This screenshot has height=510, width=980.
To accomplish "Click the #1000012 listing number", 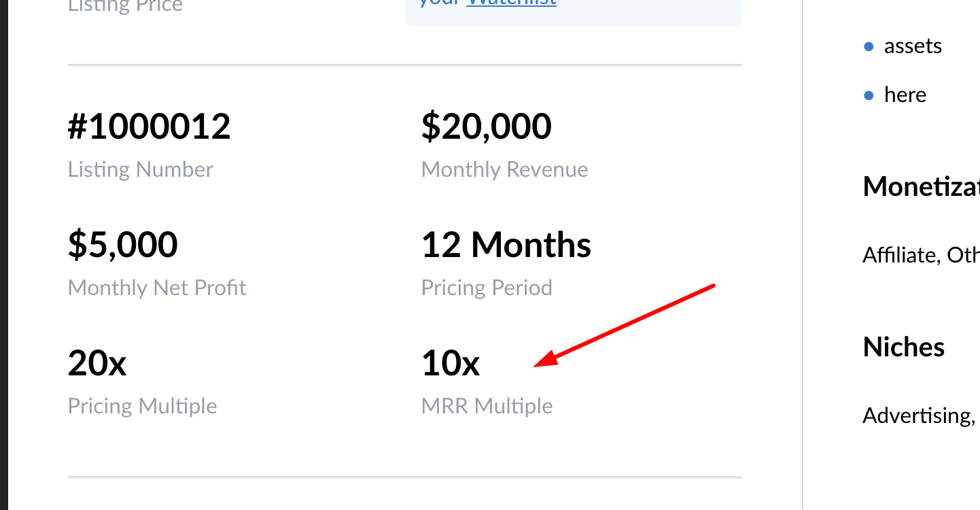I will (149, 127).
